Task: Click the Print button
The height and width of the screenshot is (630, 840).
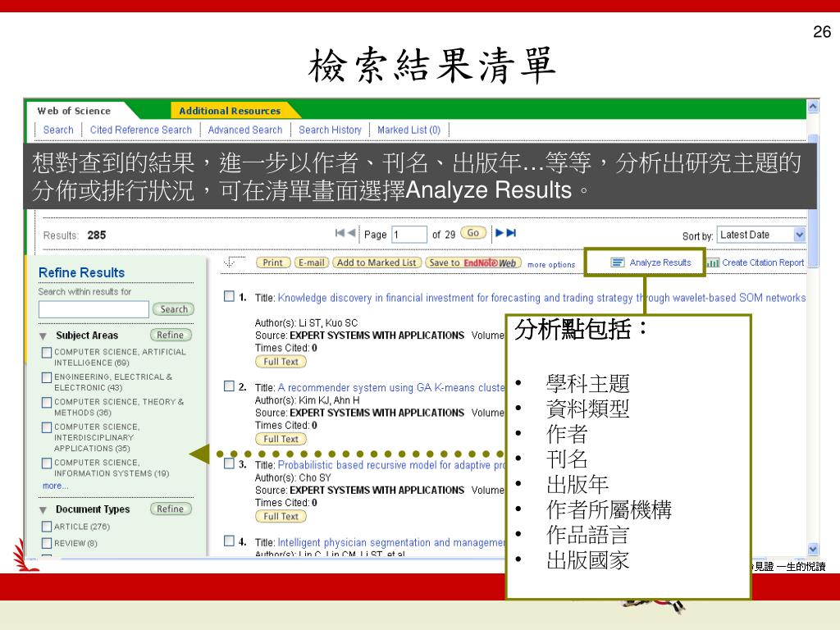Action: pyautogui.click(x=273, y=262)
